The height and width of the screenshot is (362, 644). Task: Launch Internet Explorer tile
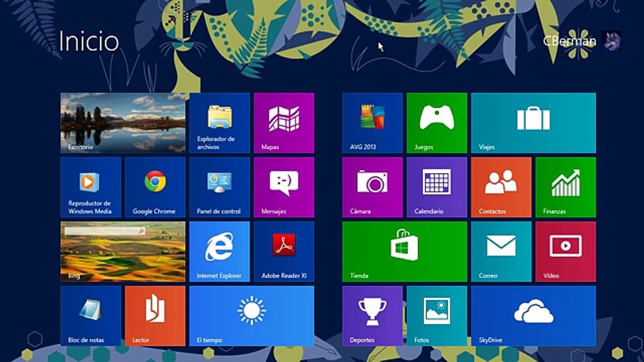tap(219, 251)
